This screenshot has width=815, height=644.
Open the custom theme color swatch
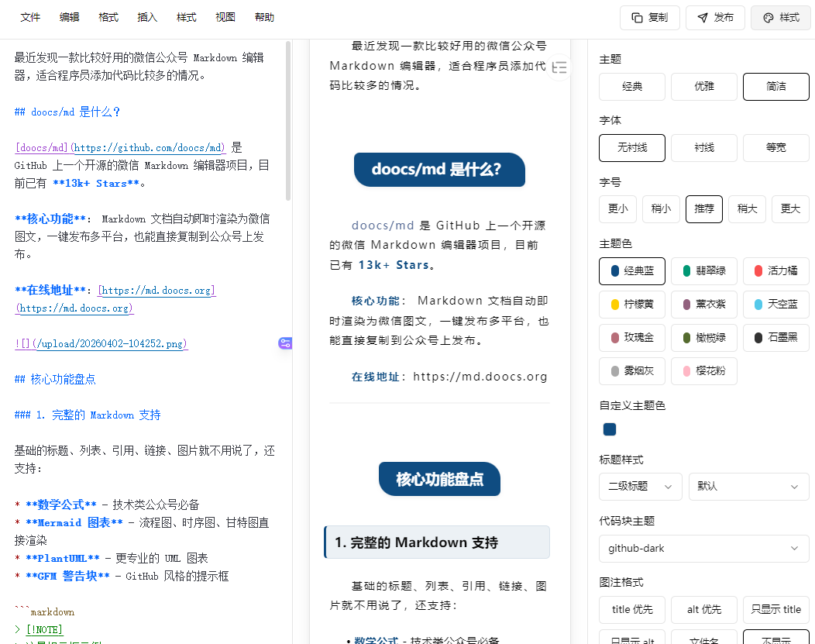click(x=610, y=429)
